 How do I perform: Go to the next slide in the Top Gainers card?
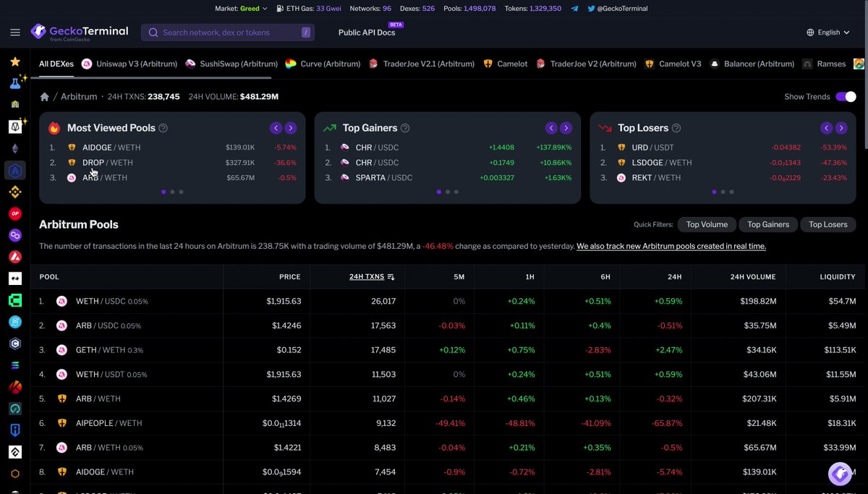pyautogui.click(x=566, y=128)
